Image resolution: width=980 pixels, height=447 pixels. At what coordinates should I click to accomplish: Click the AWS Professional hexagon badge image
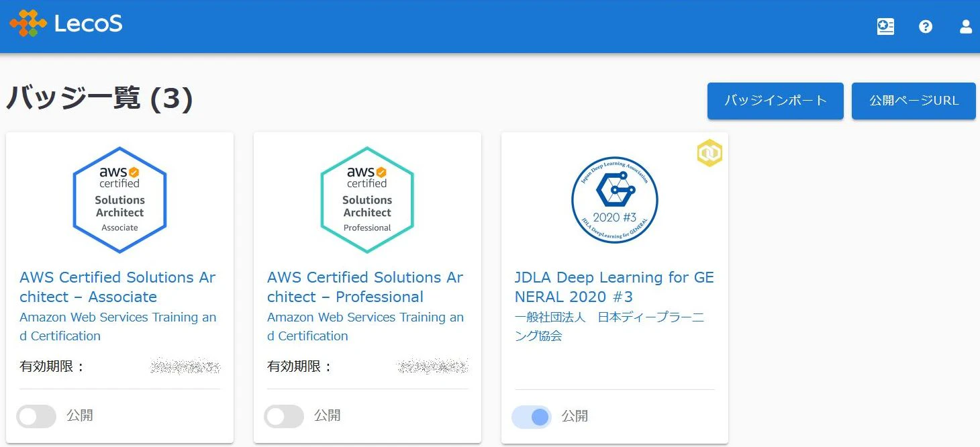tap(367, 200)
